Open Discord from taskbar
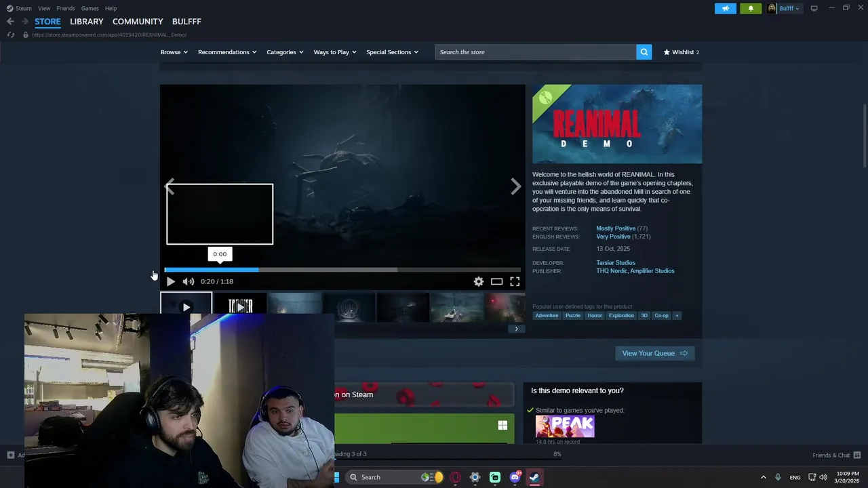This screenshot has width=868, height=488. pos(515,477)
